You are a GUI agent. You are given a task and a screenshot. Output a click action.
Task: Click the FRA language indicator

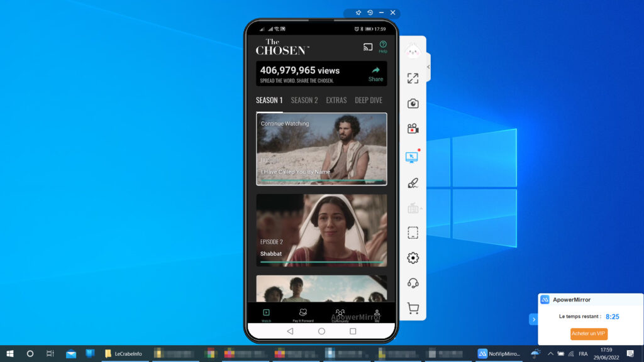(583, 353)
